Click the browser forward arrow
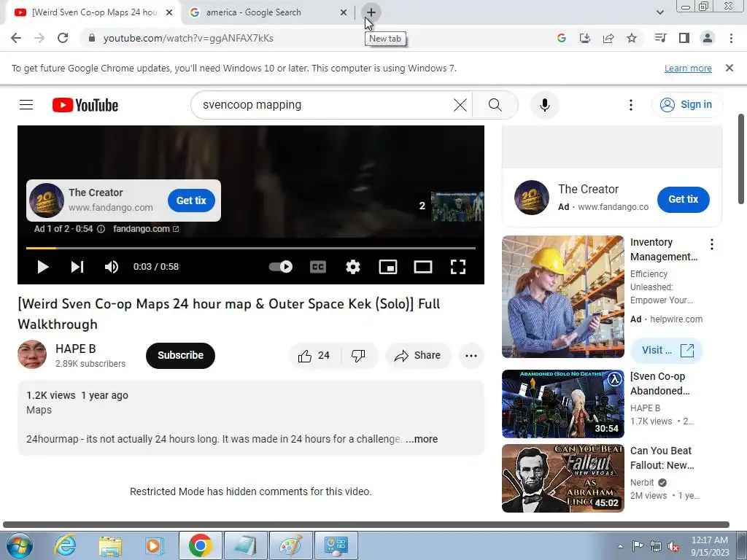This screenshot has width=747, height=560. (x=39, y=38)
